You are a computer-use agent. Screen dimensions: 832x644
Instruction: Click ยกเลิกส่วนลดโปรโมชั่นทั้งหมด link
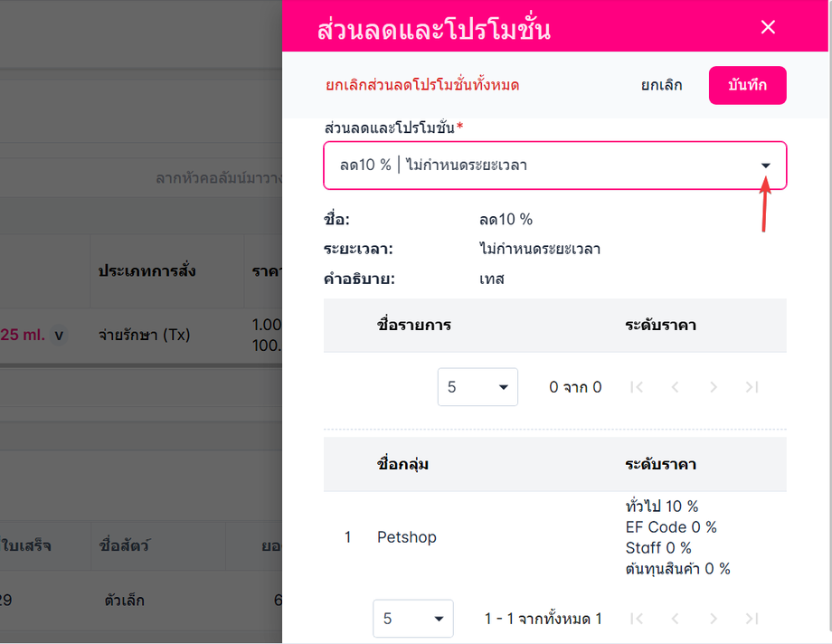coord(421,85)
